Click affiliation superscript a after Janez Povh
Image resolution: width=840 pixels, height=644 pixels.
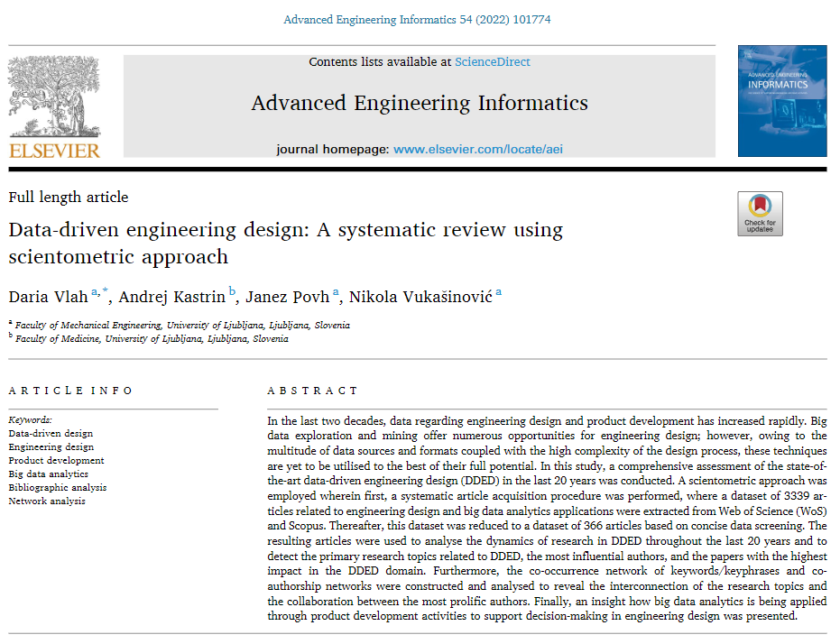336,292
